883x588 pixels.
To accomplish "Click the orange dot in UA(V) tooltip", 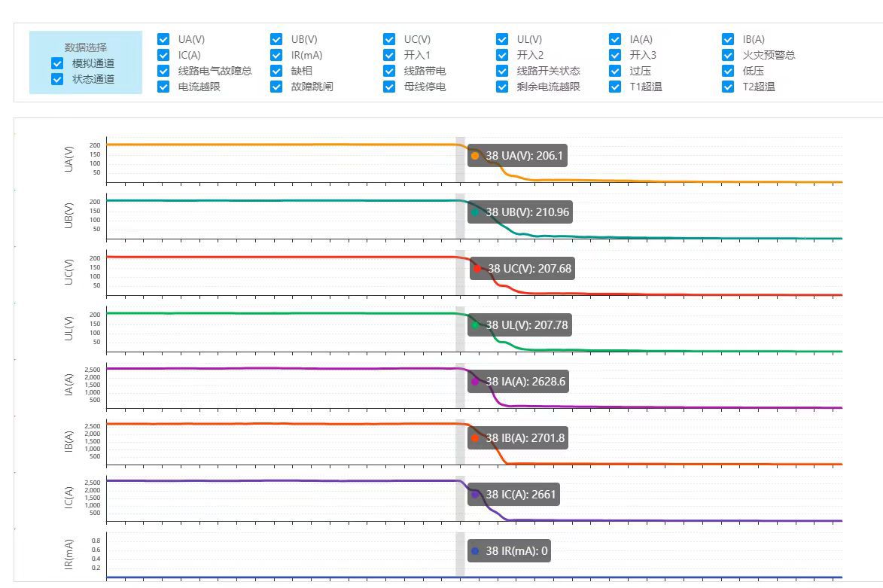I will click(x=475, y=156).
